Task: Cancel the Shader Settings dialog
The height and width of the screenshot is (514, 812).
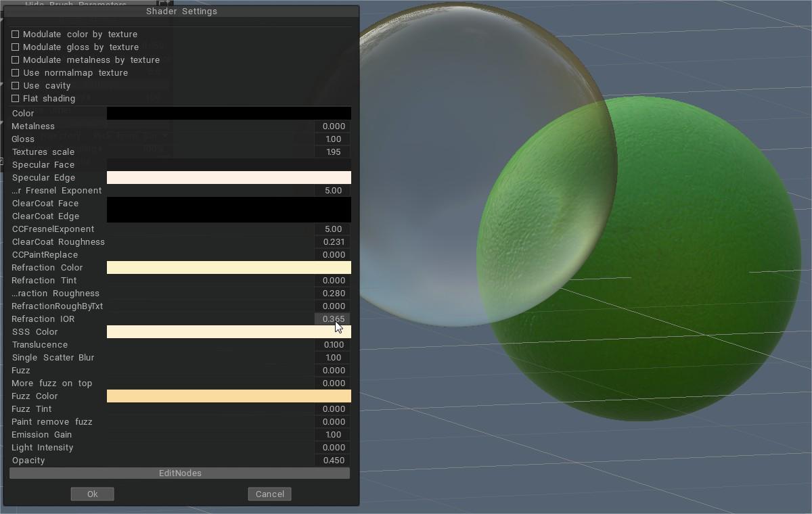Action: coord(269,494)
